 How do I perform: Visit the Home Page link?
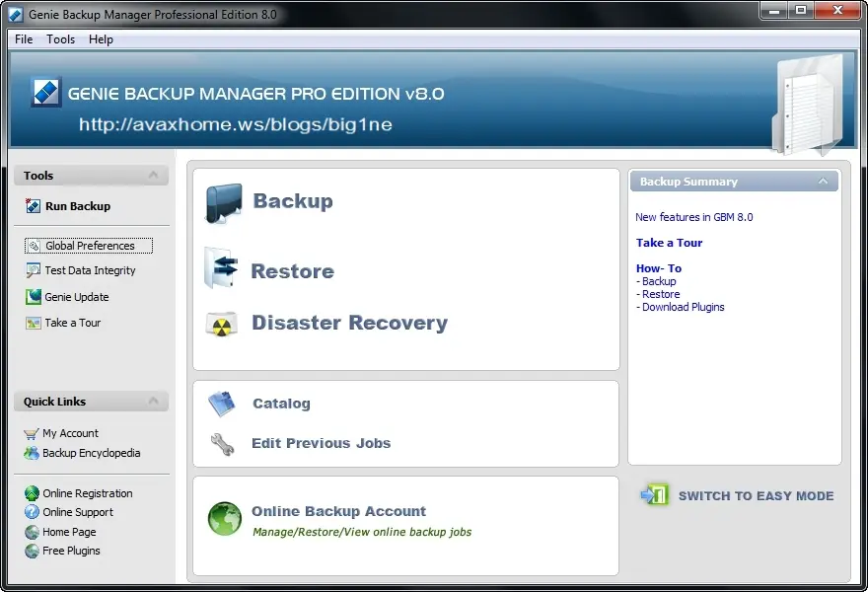pyautogui.click(x=69, y=532)
